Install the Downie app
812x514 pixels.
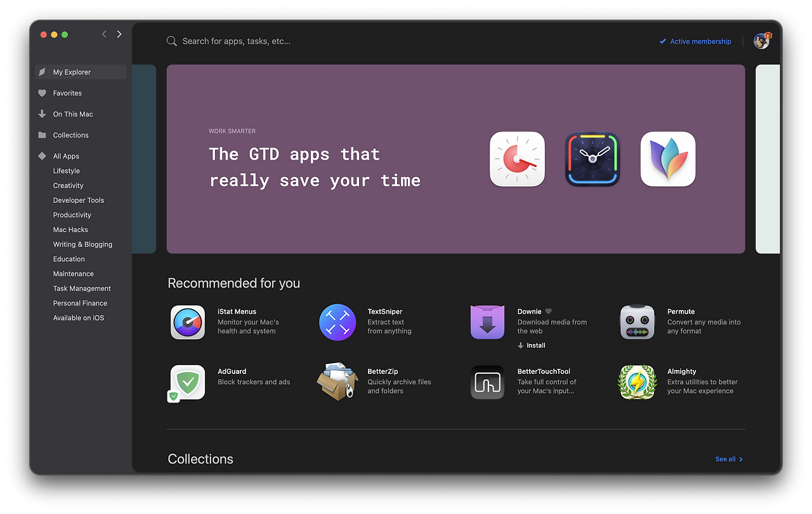pos(532,345)
